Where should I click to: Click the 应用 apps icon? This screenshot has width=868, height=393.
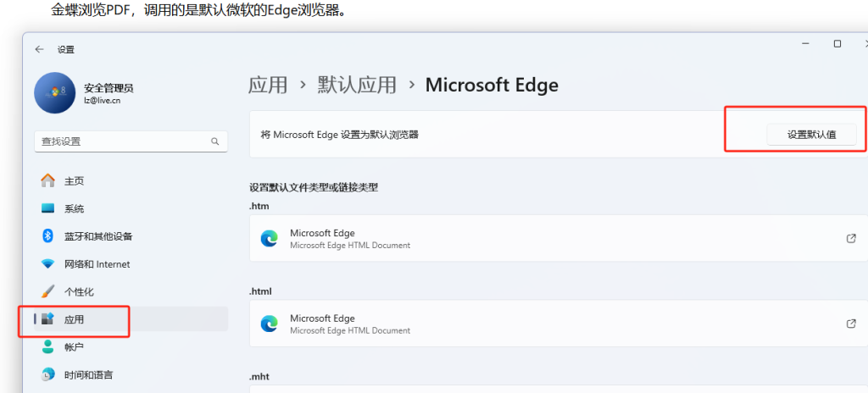click(x=48, y=318)
